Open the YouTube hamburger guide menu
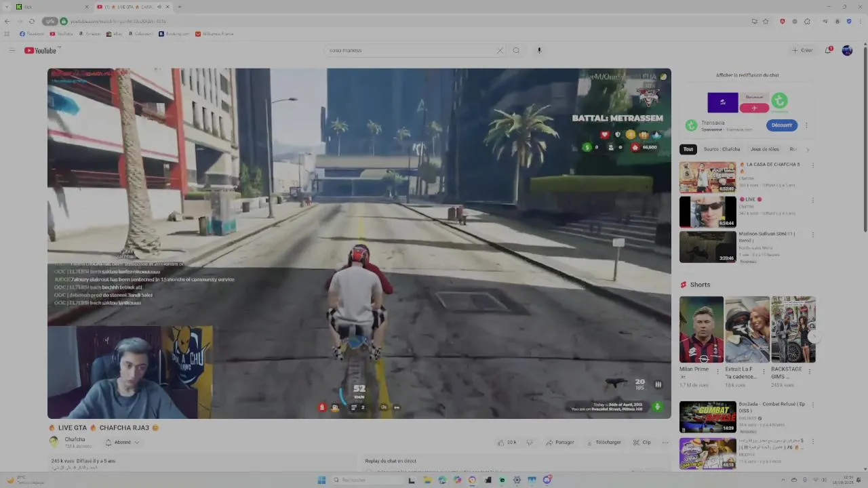The image size is (868, 488). tap(12, 51)
